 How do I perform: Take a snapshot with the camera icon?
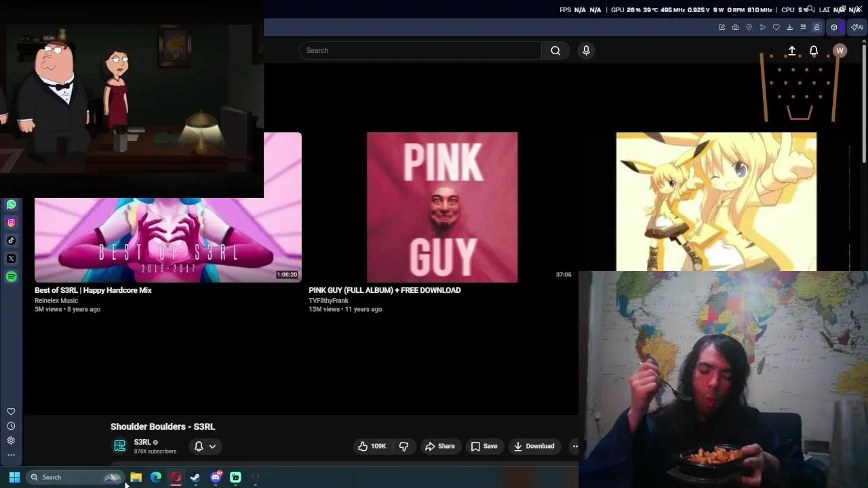(735, 27)
